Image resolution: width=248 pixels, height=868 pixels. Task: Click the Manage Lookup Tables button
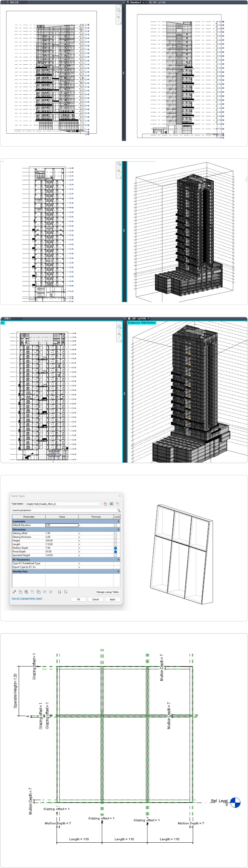coord(107,592)
